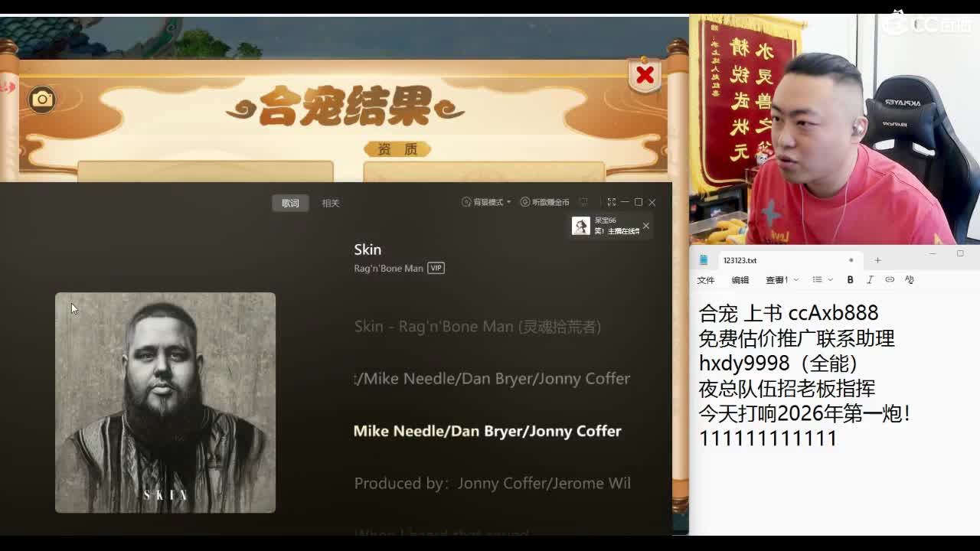Switch to the 歌词 tab
The image size is (980, 551).
point(290,203)
